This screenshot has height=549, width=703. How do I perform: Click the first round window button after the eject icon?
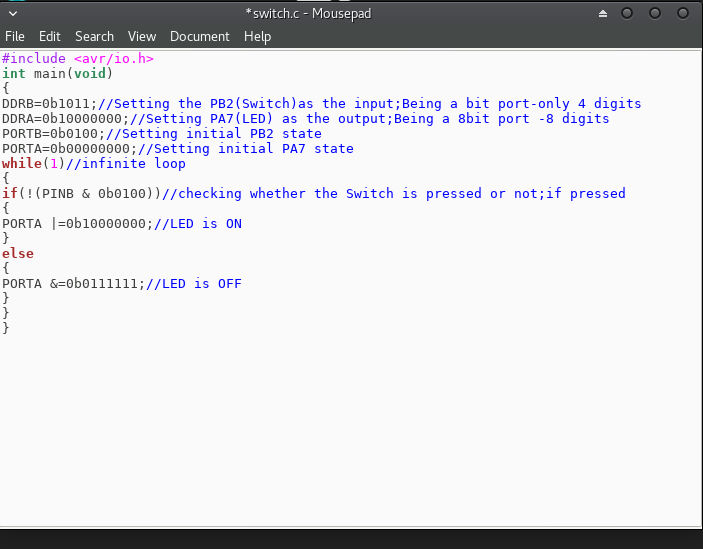pyautogui.click(x=627, y=13)
